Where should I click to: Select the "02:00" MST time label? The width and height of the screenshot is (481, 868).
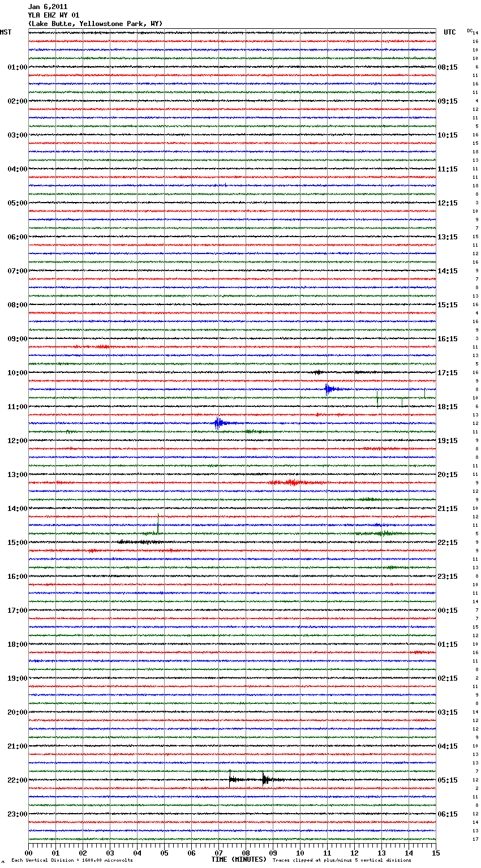tap(18, 101)
